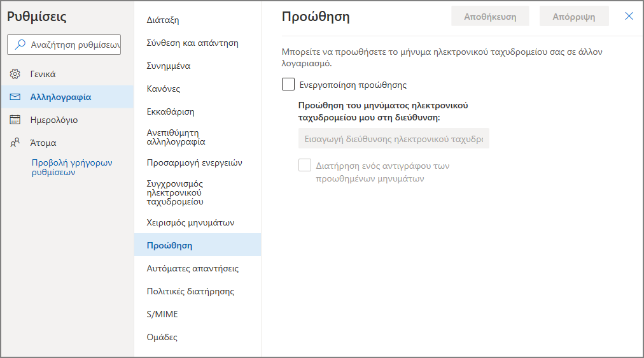Click the magnifier icon in settings search
This screenshot has width=644, height=358.
tap(20, 45)
